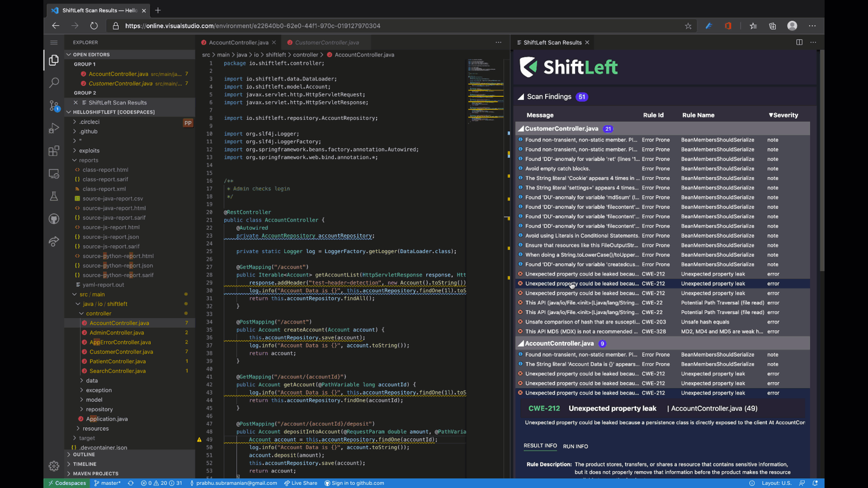Click Sign in to github.com
Image resolution: width=868 pixels, height=488 pixels.
coord(354,483)
